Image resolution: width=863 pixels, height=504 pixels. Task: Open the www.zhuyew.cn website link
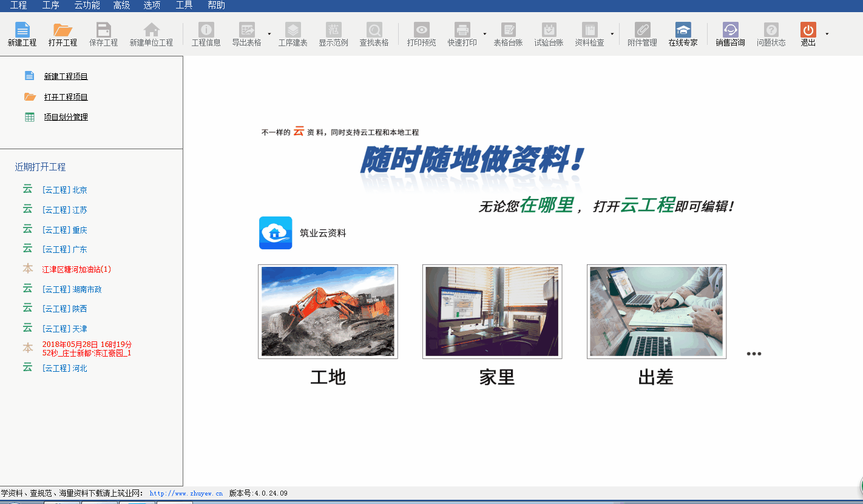pyautogui.click(x=186, y=494)
